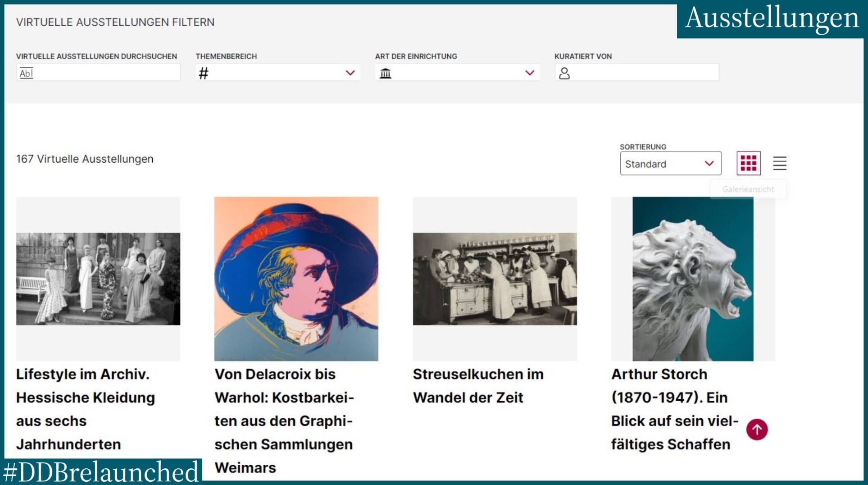Open the Lifestyle im Archiv fashion photo

98,279
